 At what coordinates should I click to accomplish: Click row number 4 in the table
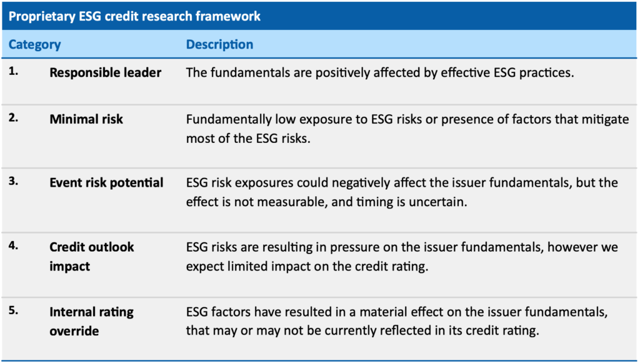click(x=14, y=246)
